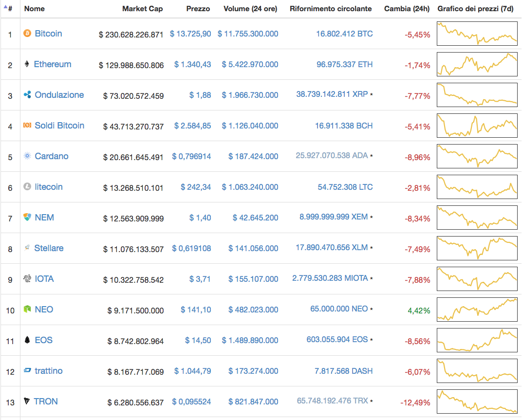Sort by Rifornimento circolante header
The width and height of the screenshot is (522, 420).
pyautogui.click(x=331, y=9)
